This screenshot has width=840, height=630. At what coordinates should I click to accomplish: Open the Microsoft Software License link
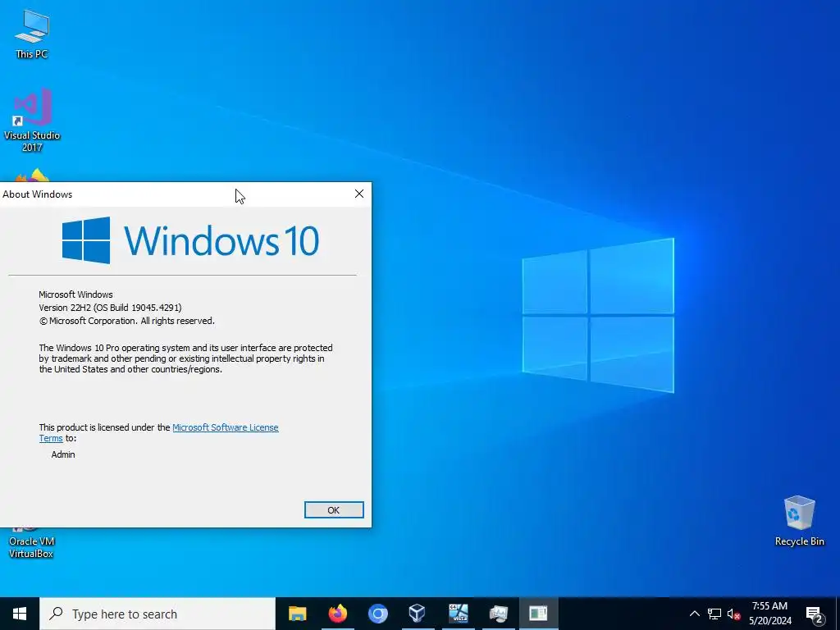pyautogui.click(x=226, y=427)
